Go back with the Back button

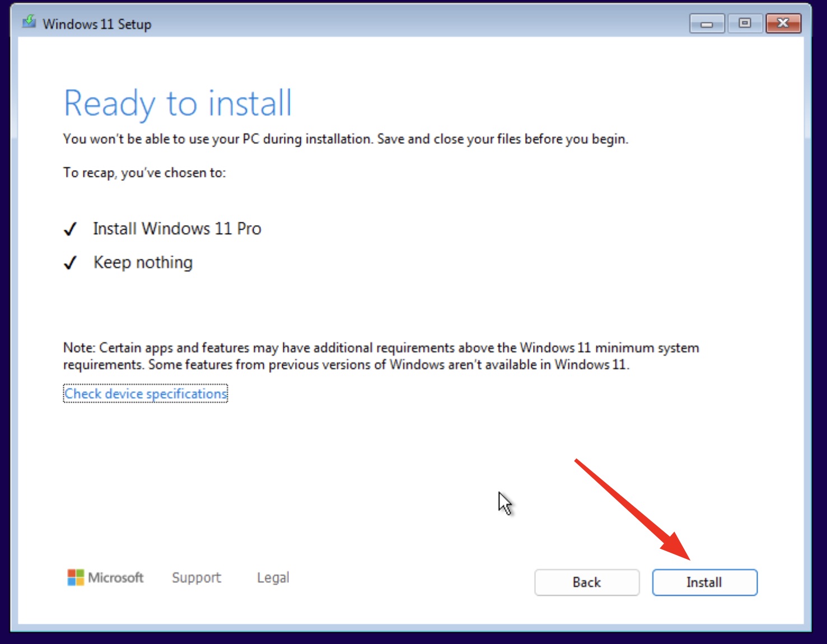pyautogui.click(x=586, y=582)
